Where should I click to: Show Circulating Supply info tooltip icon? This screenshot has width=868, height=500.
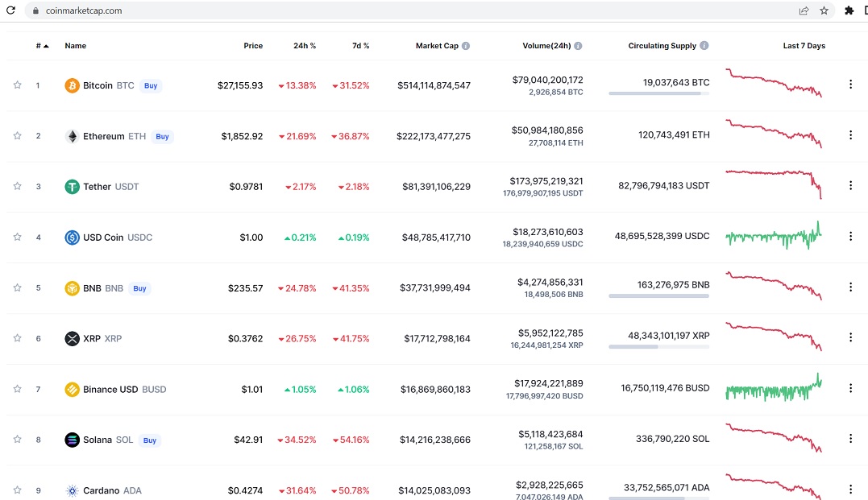(x=704, y=45)
